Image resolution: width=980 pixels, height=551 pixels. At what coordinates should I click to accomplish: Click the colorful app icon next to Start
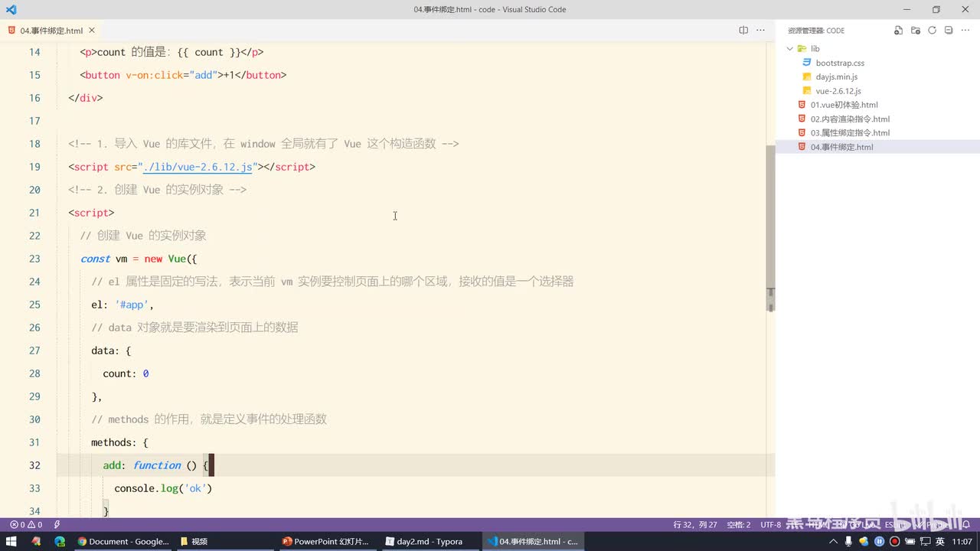[36, 541]
